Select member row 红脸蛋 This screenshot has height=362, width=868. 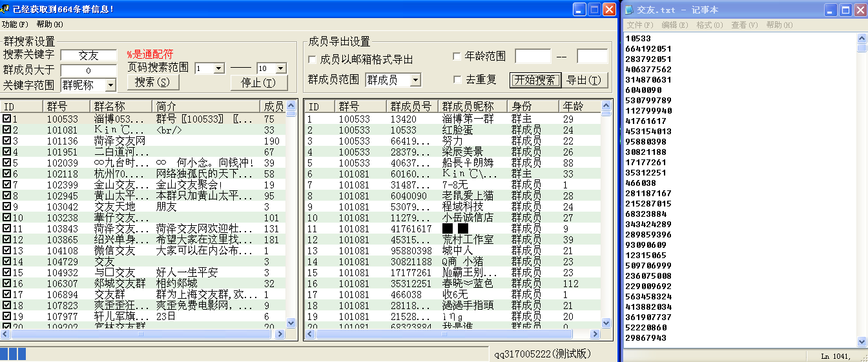453,130
